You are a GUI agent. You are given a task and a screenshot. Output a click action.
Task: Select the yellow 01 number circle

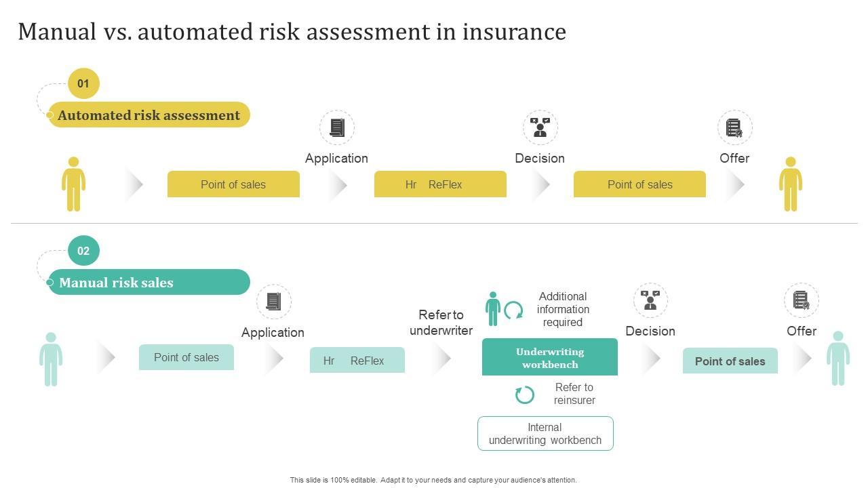[x=83, y=84]
